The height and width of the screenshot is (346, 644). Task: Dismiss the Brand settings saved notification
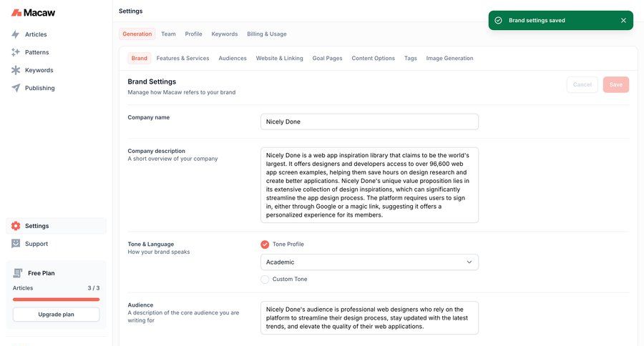point(623,21)
